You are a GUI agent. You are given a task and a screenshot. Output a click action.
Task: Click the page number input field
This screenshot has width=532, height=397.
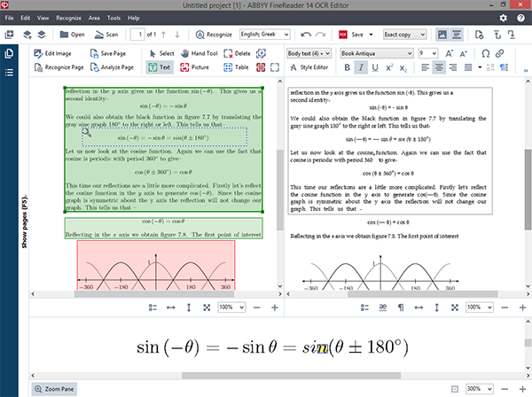coord(137,35)
